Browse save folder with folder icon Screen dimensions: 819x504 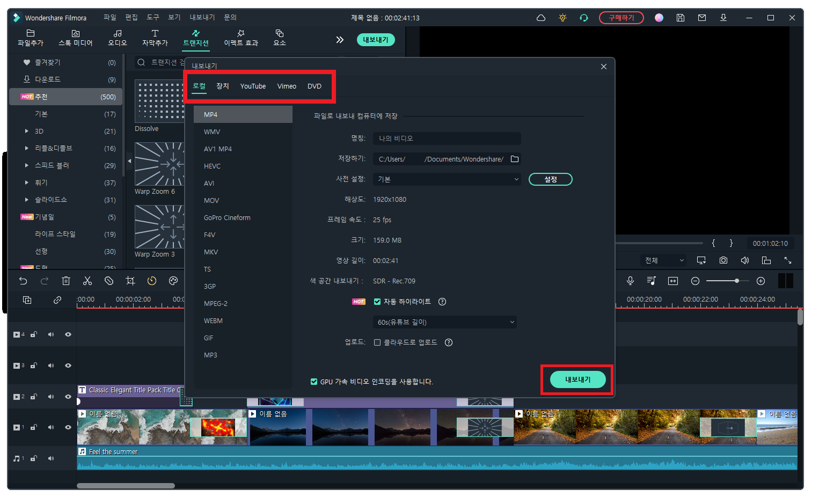point(515,159)
